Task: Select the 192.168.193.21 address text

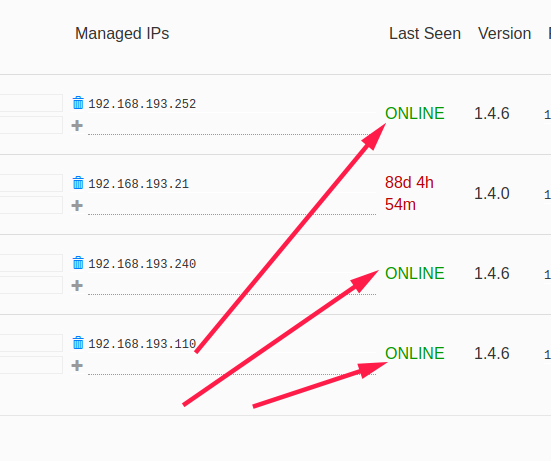Action: coord(138,184)
